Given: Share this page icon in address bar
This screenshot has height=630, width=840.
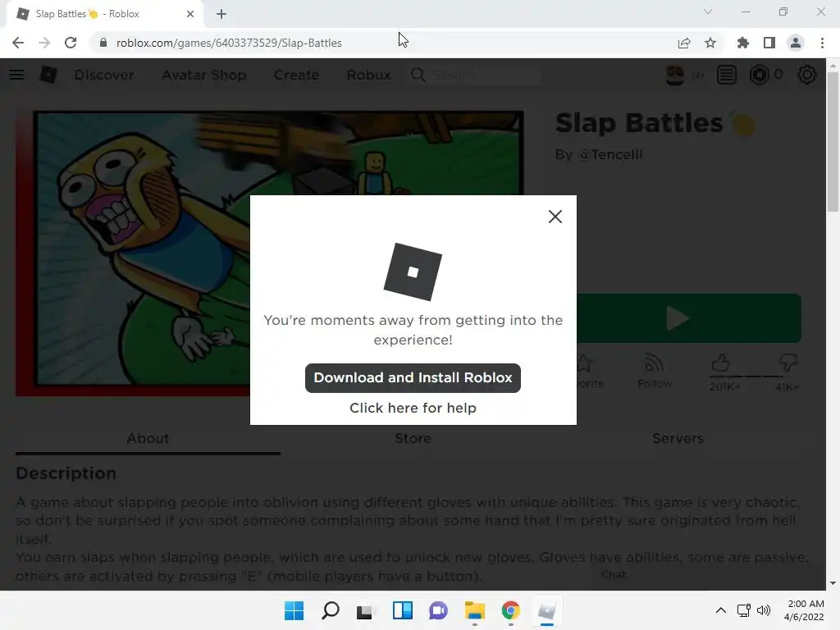Looking at the screenshot, I should pos(684,43).
